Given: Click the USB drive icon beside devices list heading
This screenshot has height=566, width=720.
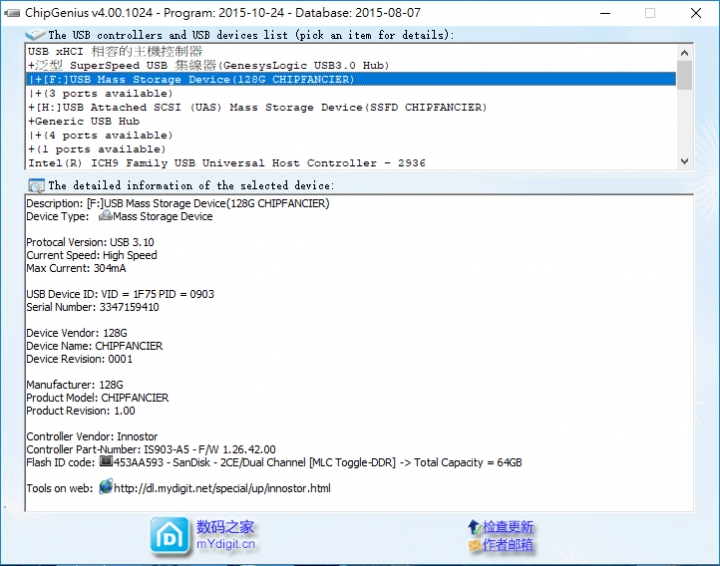Looking at the screenshot, I should tap(35, 34).
